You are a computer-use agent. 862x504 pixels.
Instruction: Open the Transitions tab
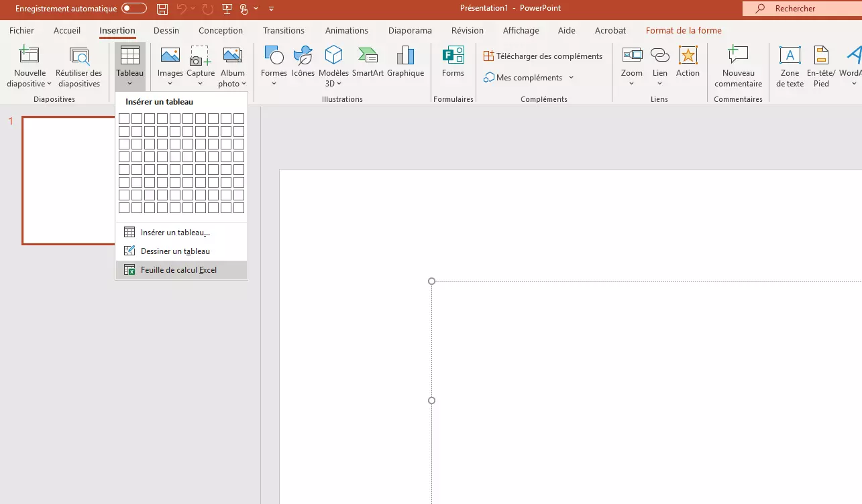click(x=284, y=30)
